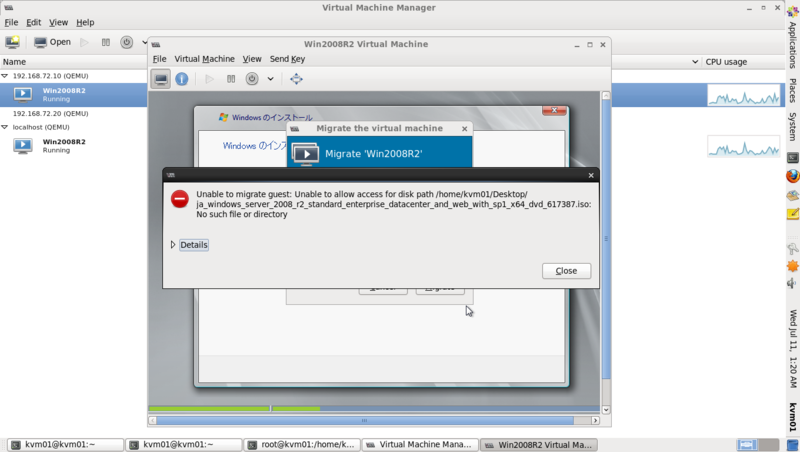800x452 pixels.
Task: Open Edit menu in Virtual Machine Manager
Action: [x=34, y=22]
